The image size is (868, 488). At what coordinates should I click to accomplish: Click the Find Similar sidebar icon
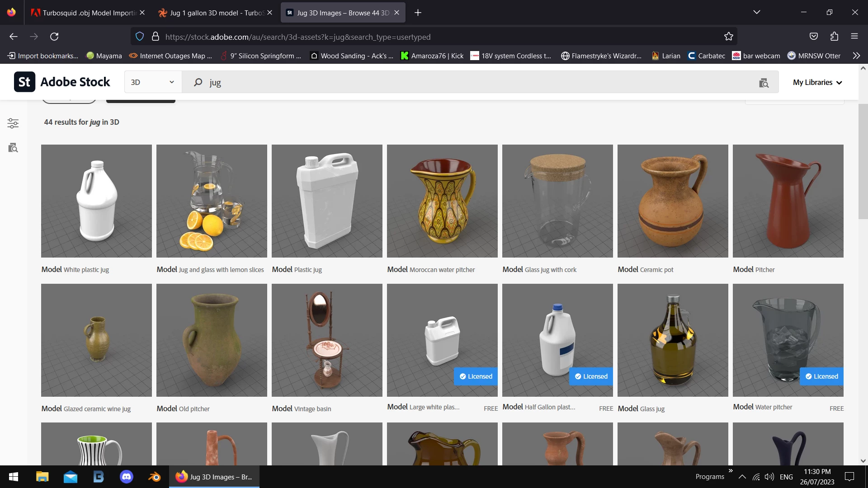[x=13, y=148]
